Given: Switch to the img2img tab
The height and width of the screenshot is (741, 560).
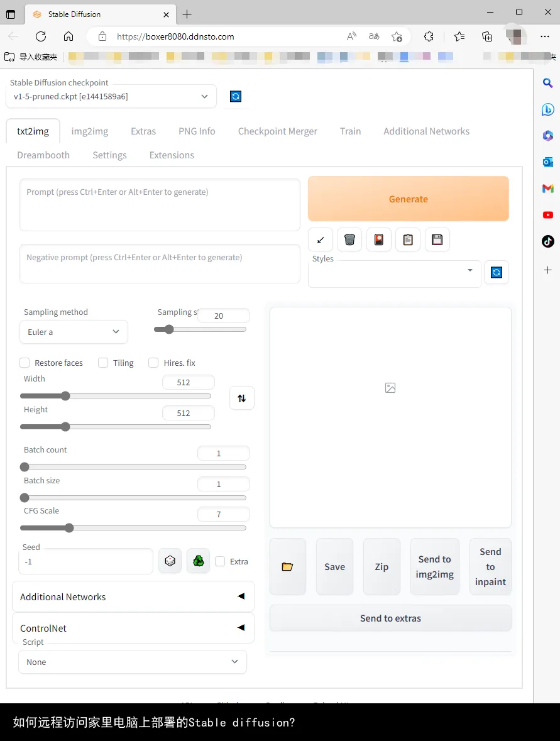Looking at the screenshot, I should pyautogui.click(x=89, y=131).
